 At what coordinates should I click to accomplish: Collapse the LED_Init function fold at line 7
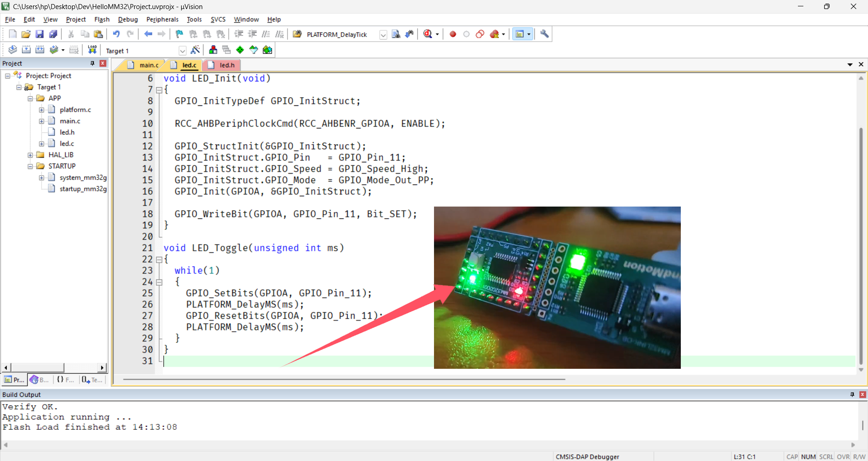click(x=159, y=90)
